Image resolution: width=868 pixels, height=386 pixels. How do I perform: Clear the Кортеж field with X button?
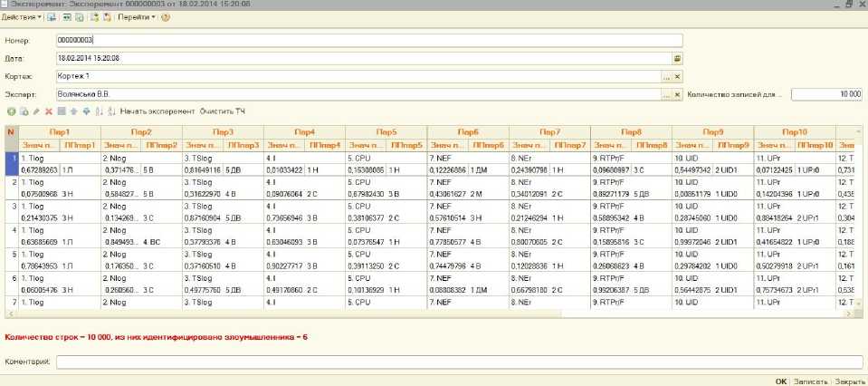click(677, 77)
